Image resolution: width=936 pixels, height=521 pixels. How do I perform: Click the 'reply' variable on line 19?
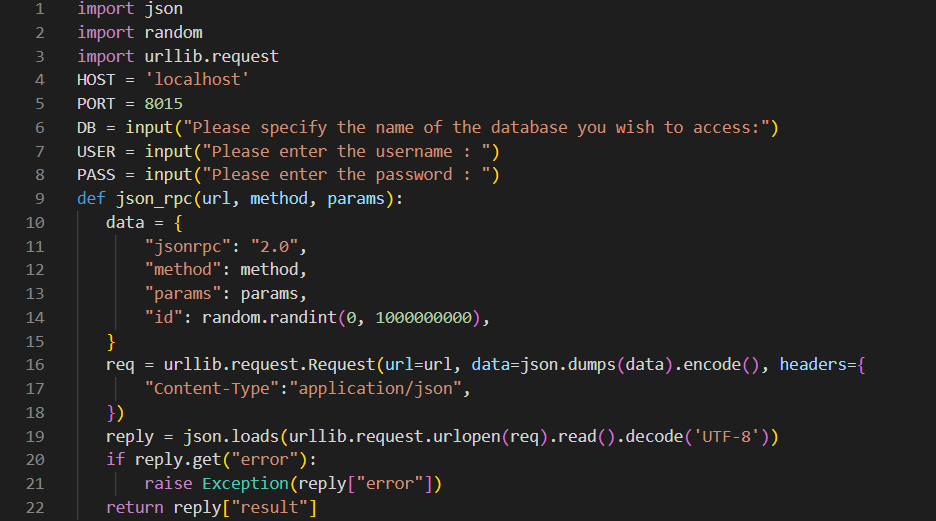130,436
